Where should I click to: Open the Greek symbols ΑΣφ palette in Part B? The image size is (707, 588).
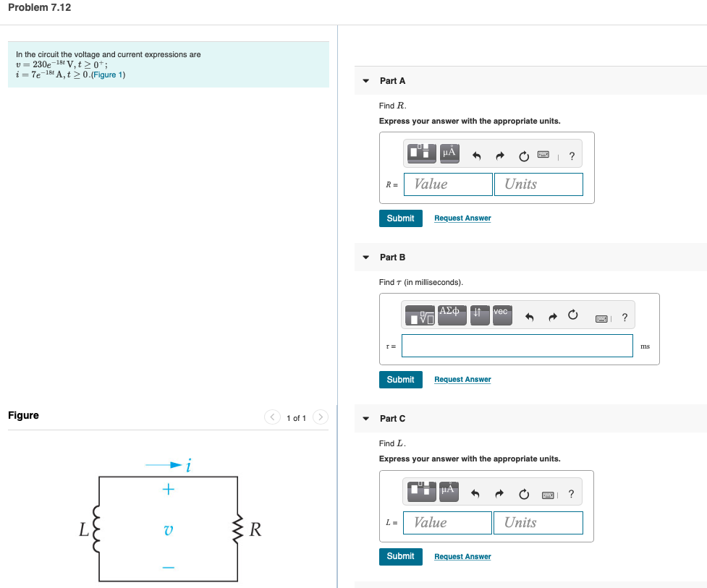452,315
